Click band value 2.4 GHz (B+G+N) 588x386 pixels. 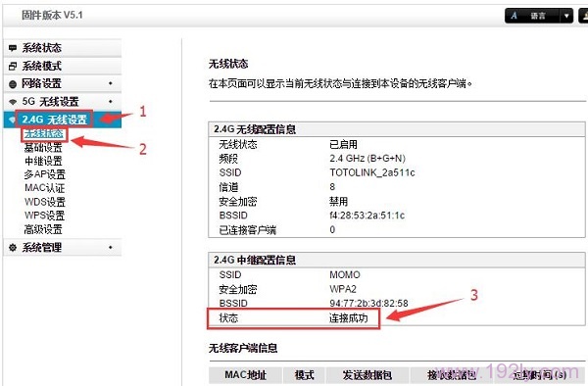pyautogui.click(x=367, y=159)
